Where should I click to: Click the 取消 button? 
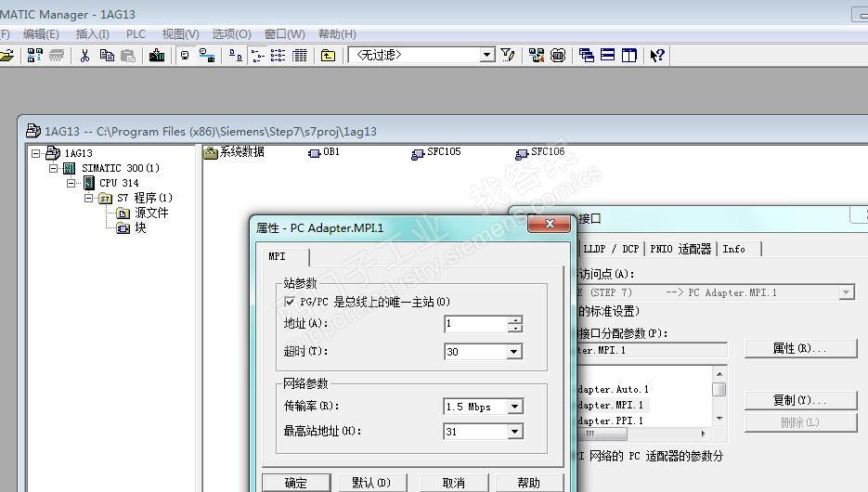tap(454, 483)
